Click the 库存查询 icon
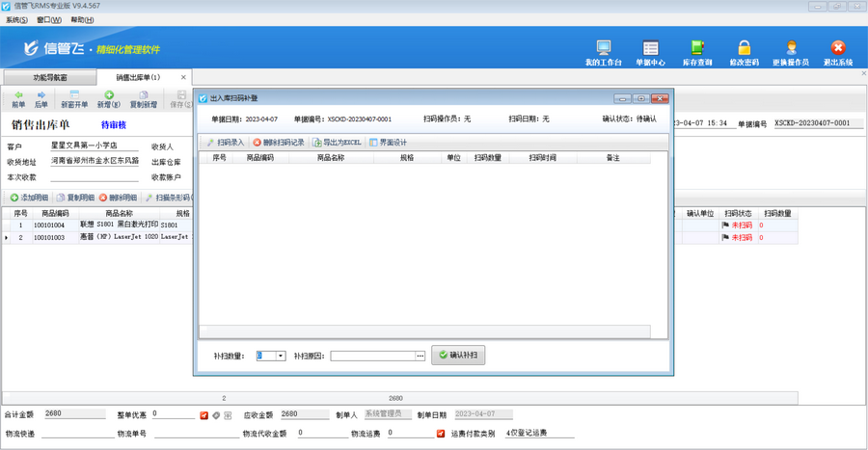This screenshot has height=450, width=868. point(697,52)
